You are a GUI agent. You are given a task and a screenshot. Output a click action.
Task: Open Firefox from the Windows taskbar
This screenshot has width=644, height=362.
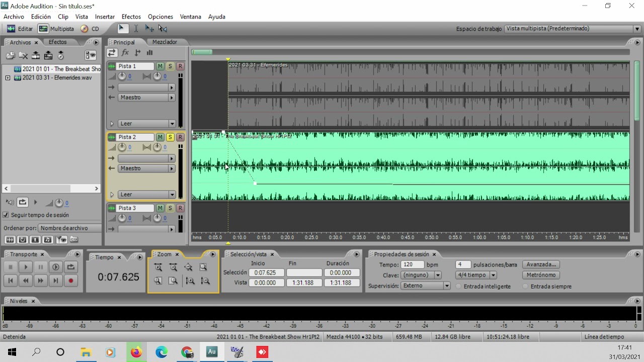(x=136, y=352)
